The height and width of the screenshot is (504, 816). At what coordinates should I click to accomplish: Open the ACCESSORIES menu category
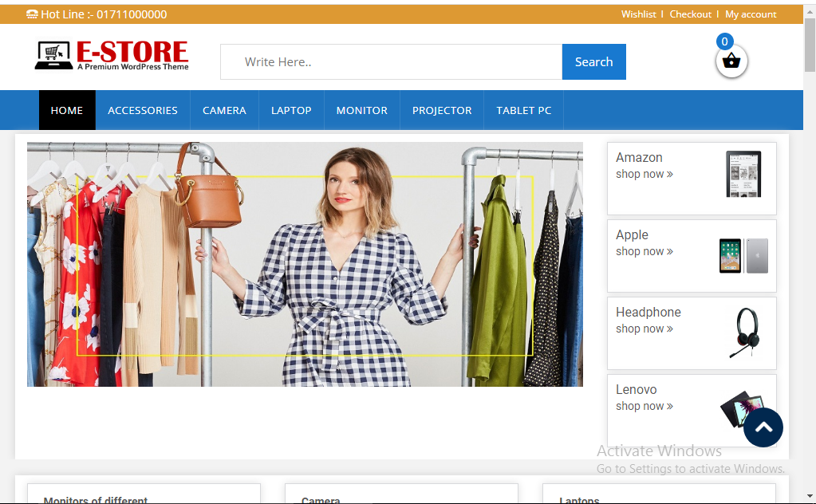coord(143,110)
